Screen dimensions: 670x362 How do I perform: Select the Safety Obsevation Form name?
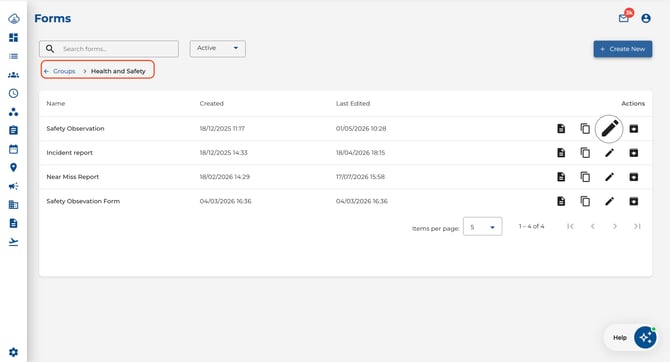click(83, 201)
